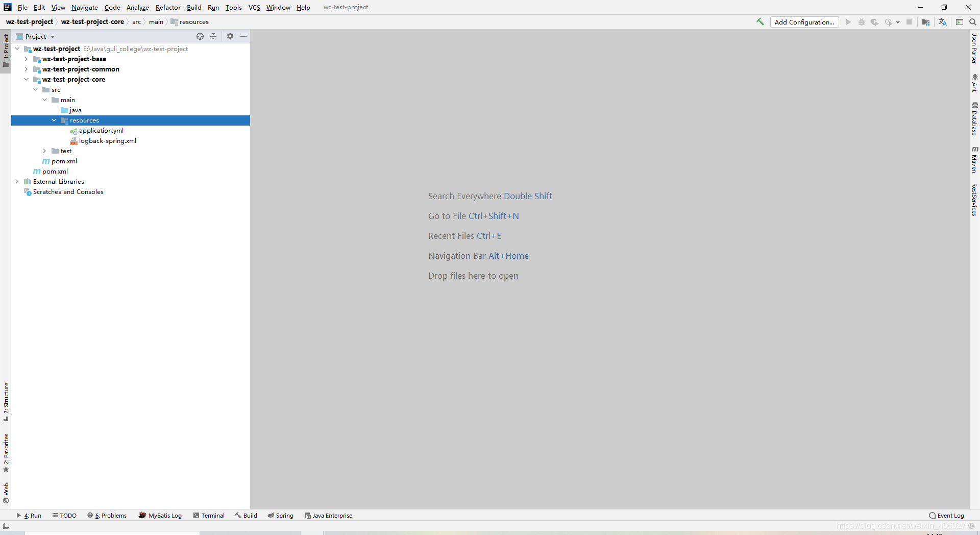Click the Run play icon in toolbar

click(x=848, y=22)
